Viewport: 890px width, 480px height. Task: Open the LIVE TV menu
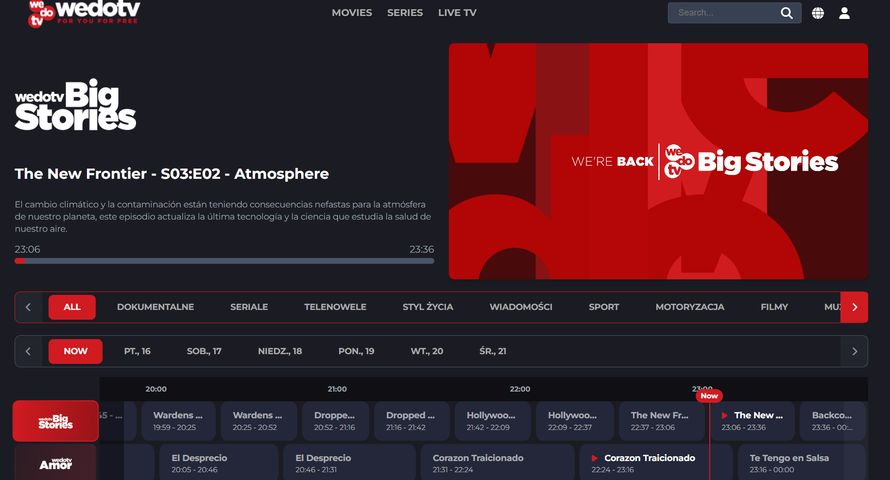[x=457, y=12]
